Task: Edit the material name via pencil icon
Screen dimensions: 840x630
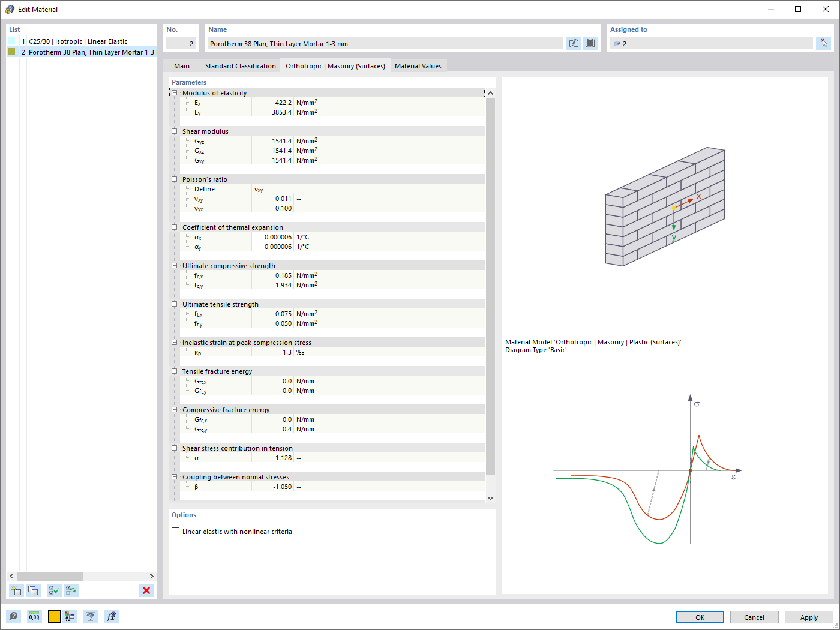Action: coord(574,43)
